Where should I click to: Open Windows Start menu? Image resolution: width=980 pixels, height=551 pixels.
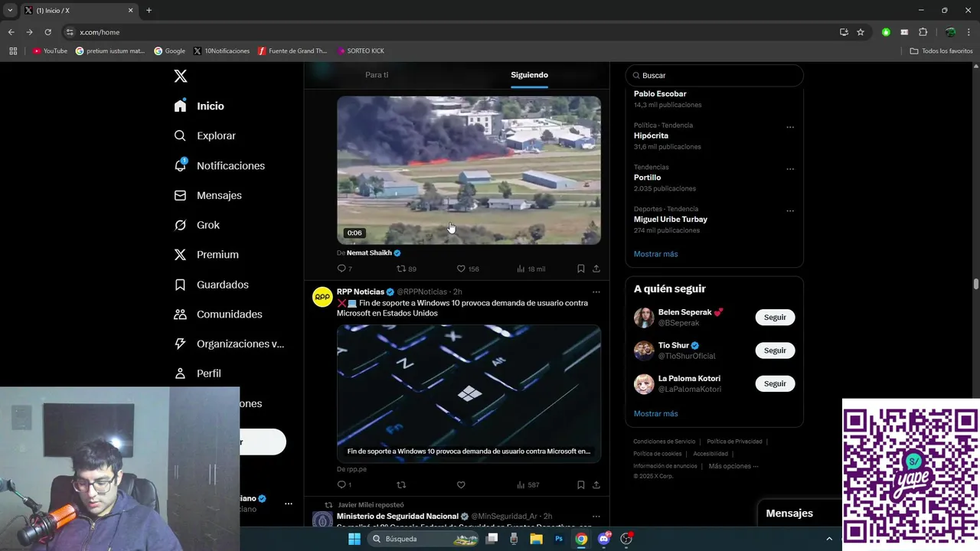[354, 539]
